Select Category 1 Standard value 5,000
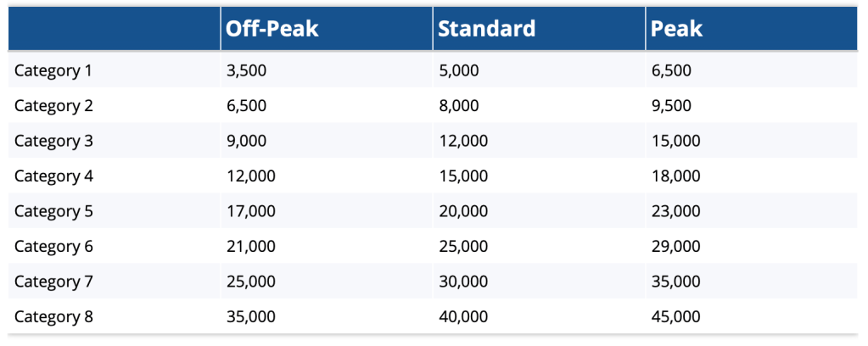Image resolution: width=868 pixels, height=346 pixels. (459, 70)
